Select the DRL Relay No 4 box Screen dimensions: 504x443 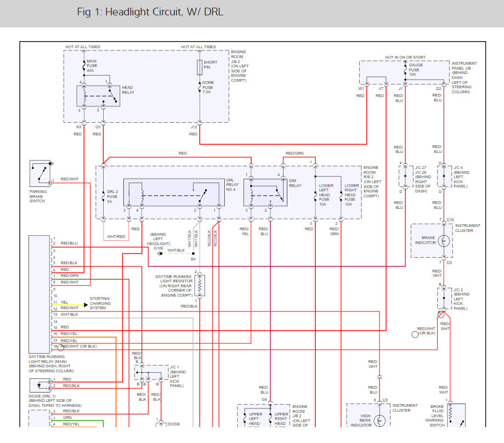pyautogui.click(x=174, y=192)
